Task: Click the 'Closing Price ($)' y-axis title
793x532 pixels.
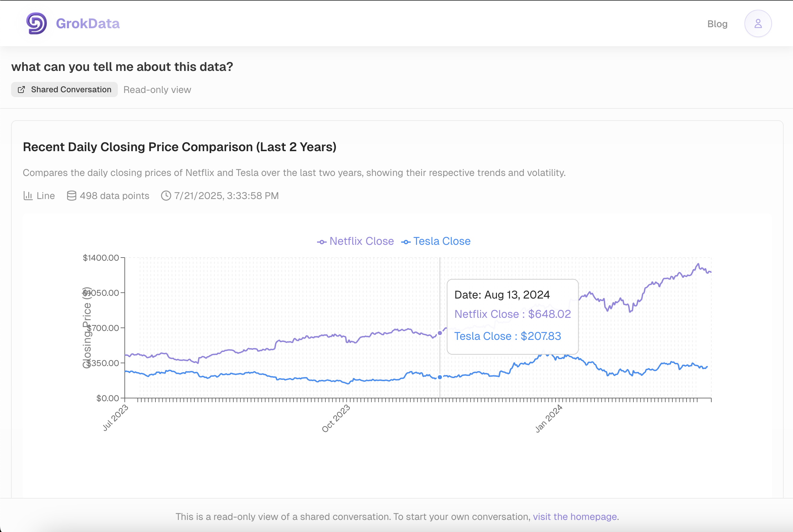Action: [87, 328]
